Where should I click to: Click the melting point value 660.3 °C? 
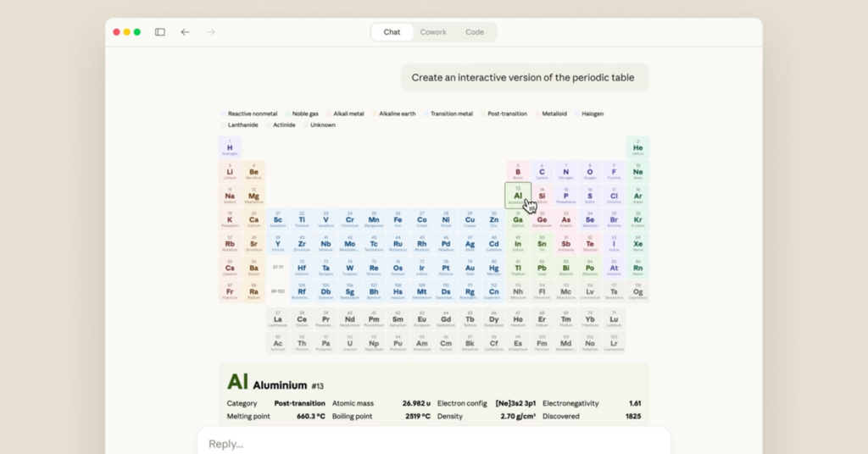310,417
